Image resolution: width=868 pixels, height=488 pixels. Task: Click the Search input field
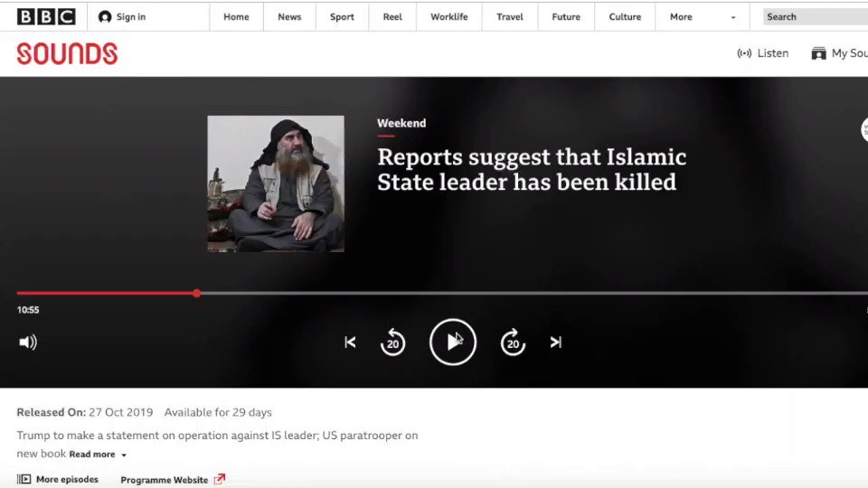pyautogui.click(x=815, y=17)
